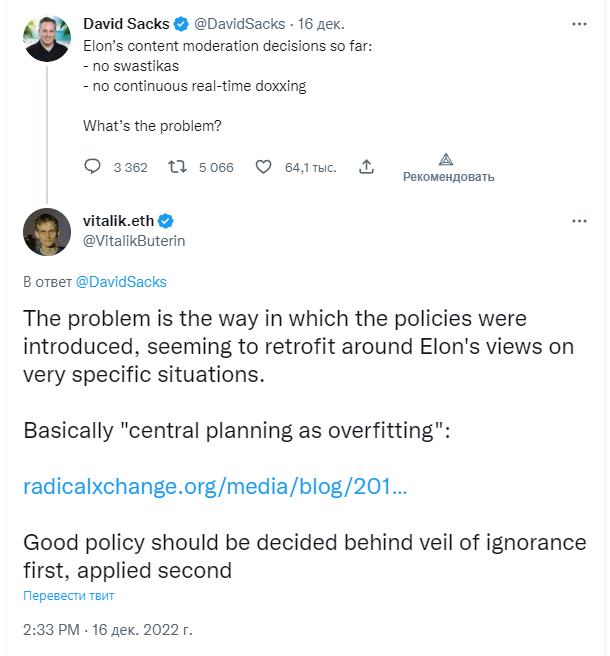610x656 pixels.
Task: Retweet the David Sacks tweet
Action: click(x=177, y=167)
